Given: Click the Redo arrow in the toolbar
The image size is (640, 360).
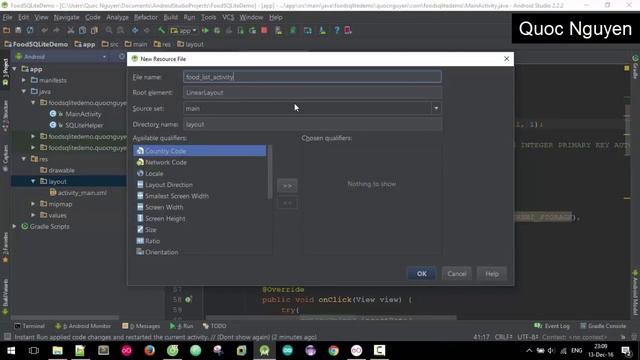Looking at the screenshot, I should pyautogui.click(x=56, y=30).
